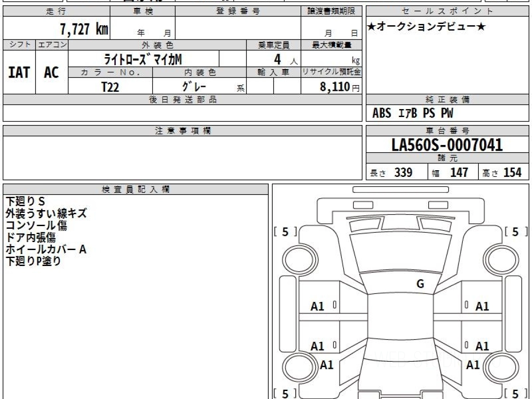The height and width of the screenshot is (399, 532).
Task: Select the セールスポイント header
Action: point(448,12)
